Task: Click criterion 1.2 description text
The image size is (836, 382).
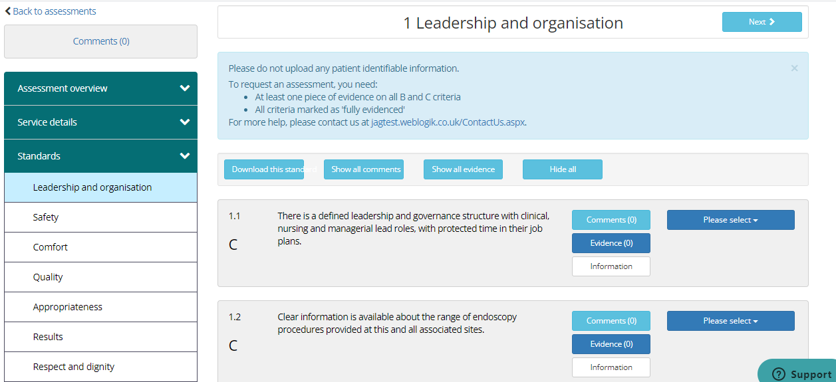Action: (397, 323)
